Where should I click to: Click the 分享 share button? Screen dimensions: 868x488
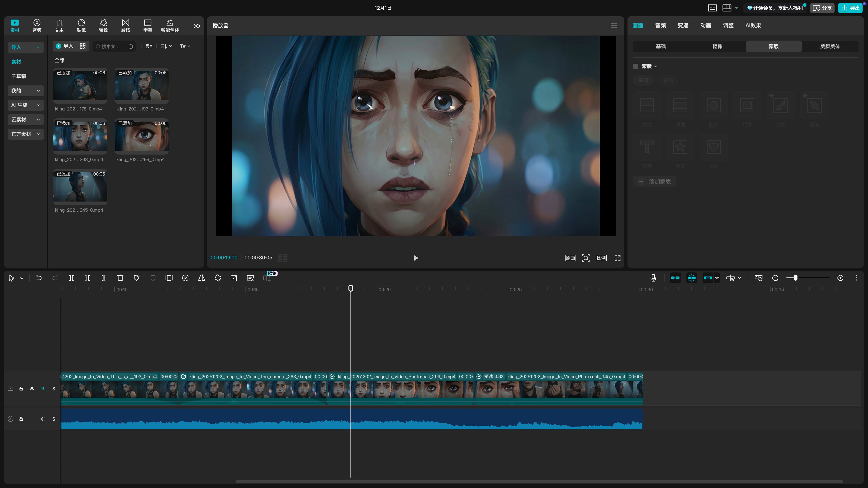822,8
